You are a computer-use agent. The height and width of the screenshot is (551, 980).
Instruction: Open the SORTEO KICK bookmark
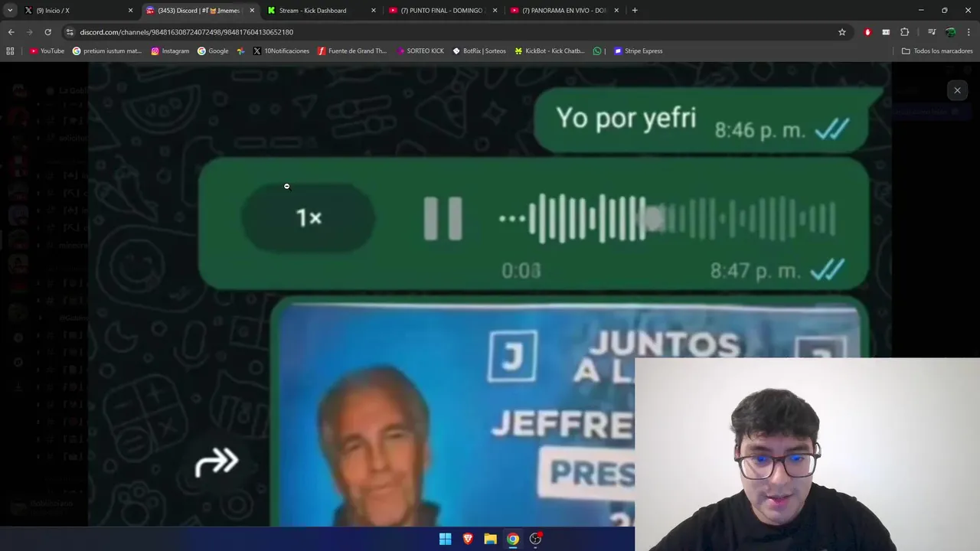tap(420, 51)
